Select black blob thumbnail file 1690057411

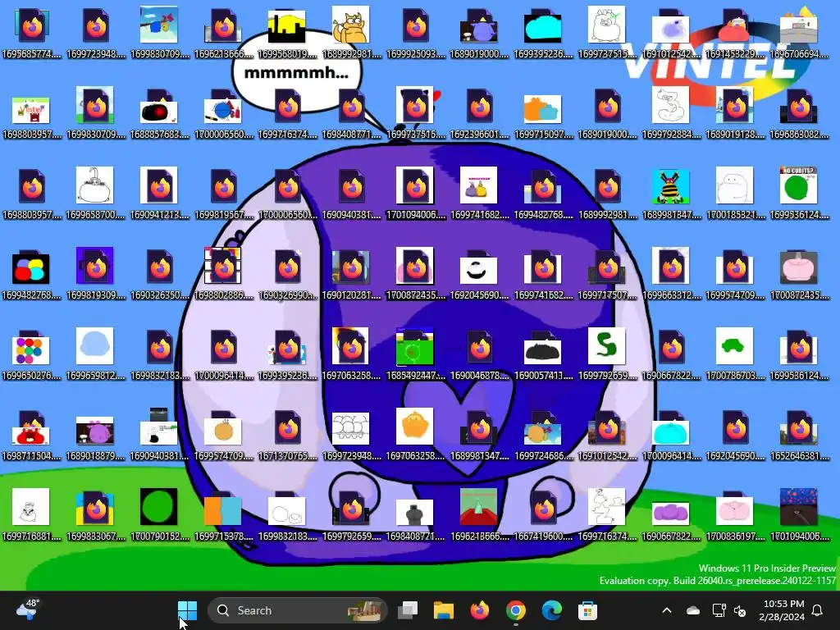pyautogui.click(x=543, y=354)
